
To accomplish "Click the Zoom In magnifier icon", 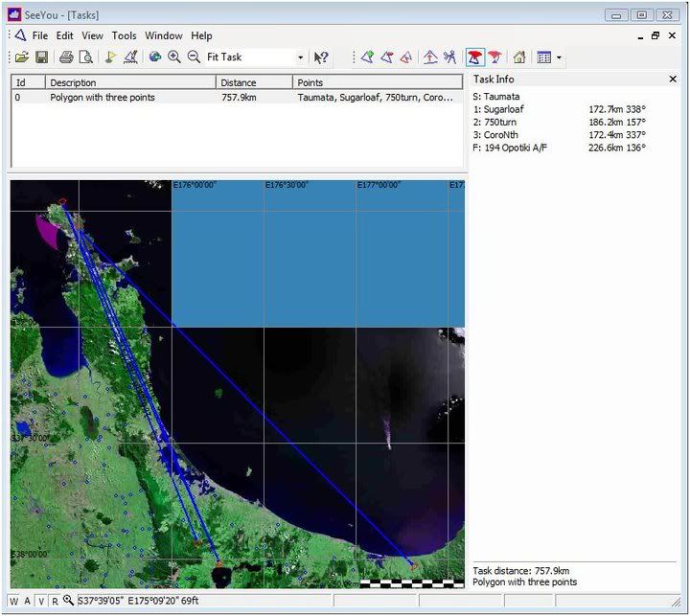I will tap(174, 57).
